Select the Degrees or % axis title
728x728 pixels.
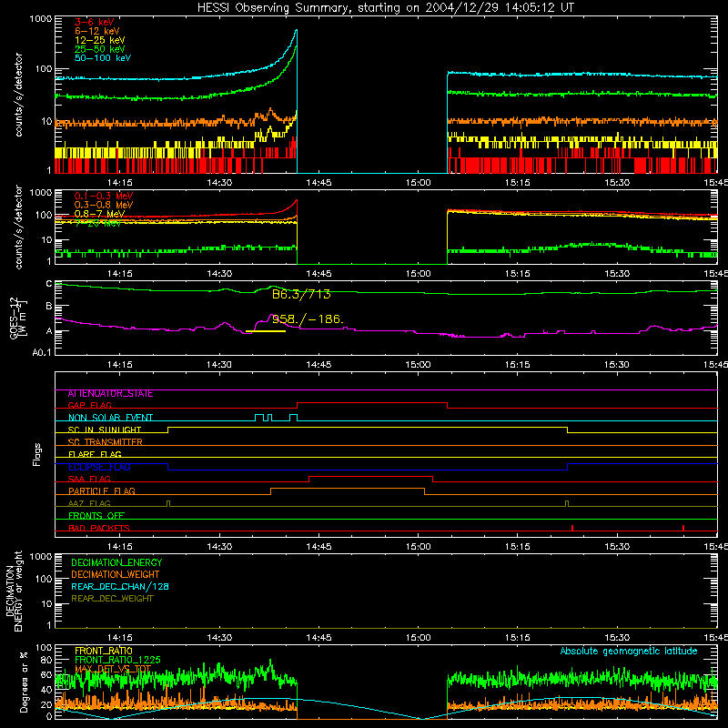pos(24,682)
